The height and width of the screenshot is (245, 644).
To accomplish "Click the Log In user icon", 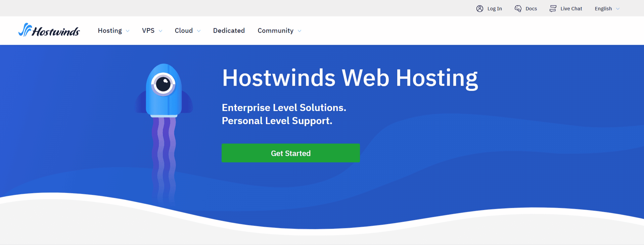I will (479, 9).
